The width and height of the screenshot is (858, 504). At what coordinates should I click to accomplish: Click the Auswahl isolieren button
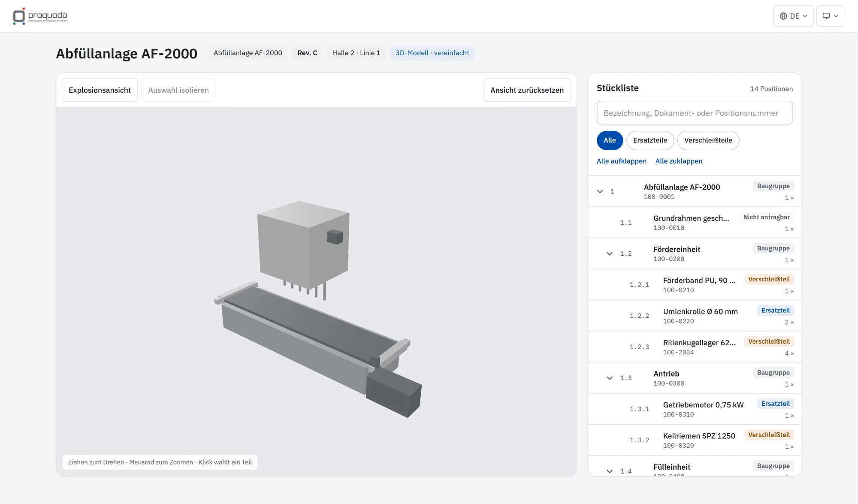point(178,90)
